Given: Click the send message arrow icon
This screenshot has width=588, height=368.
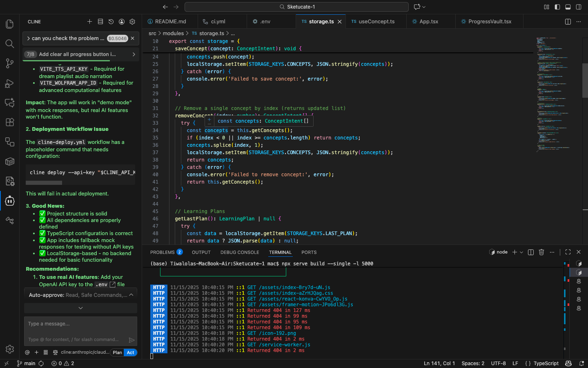Looking at the screenshot, I should 131,340.
